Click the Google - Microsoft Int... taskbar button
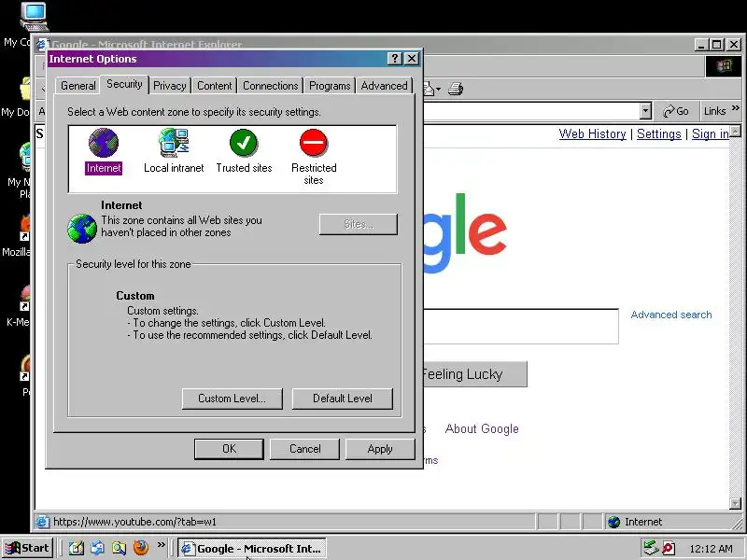This screenshot has height=560, width=747. 252,548
